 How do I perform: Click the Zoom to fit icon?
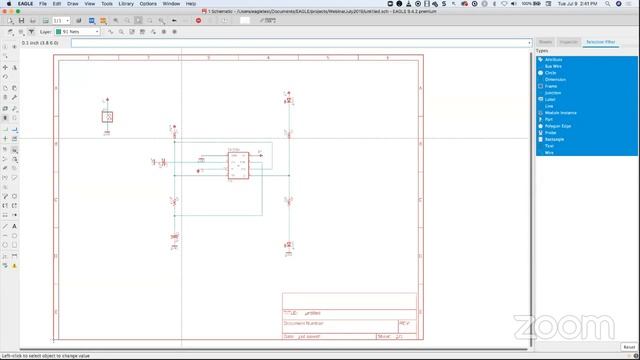point(139,20)
